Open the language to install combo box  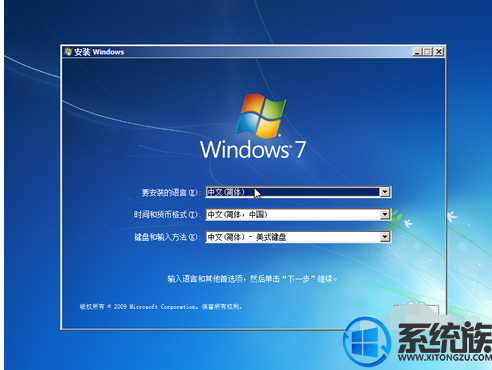click(298, 192)
